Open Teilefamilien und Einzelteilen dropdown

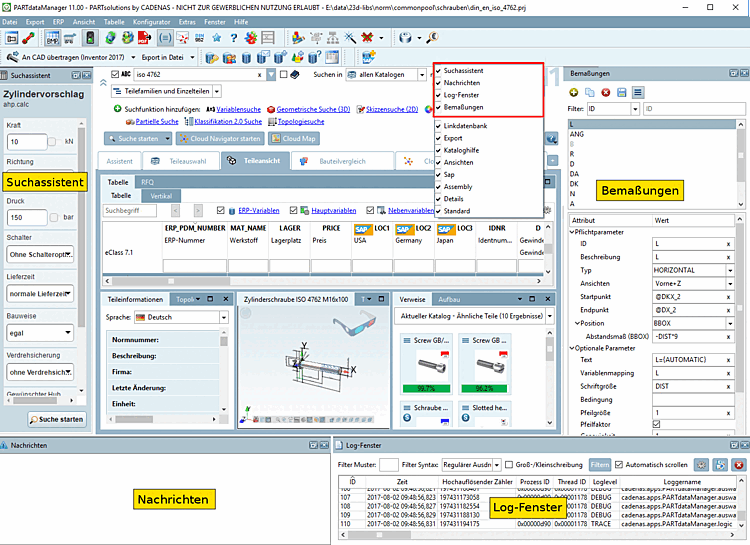point(166,91)
